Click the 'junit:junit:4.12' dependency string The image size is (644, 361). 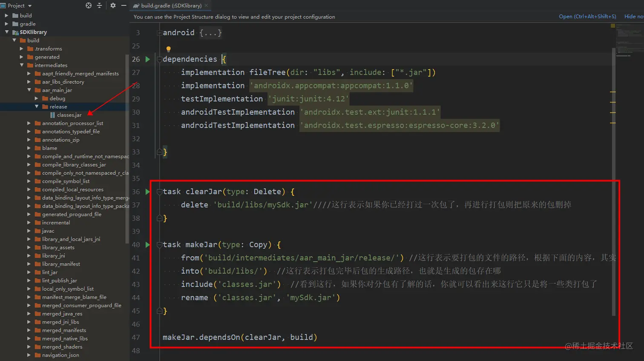pyautogui.click(x=308, y=99)
